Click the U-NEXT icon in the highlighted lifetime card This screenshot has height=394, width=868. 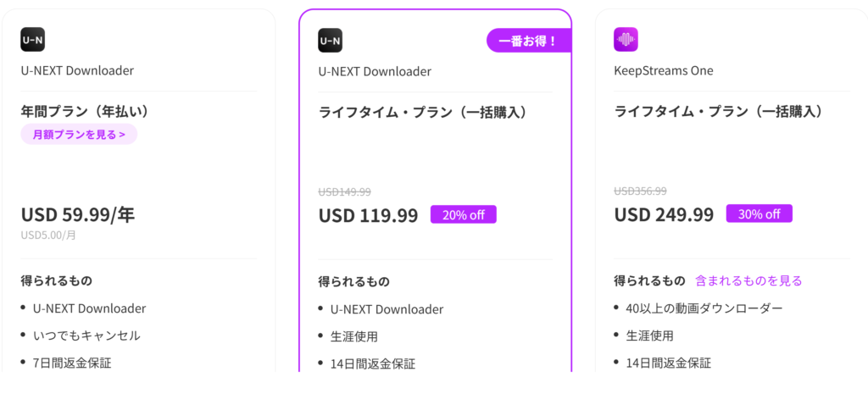(330, 40)
